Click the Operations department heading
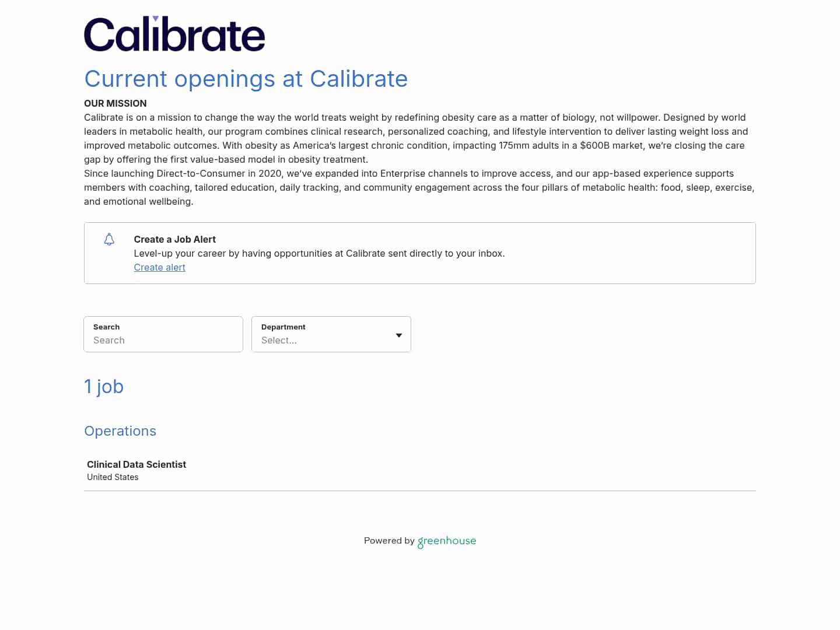840x630 pixels. pyautogui.click(x=120, y=430)
